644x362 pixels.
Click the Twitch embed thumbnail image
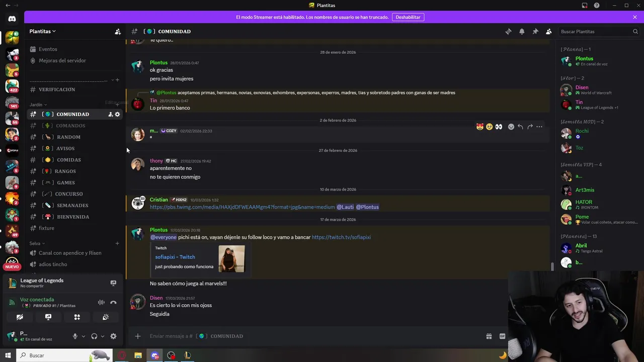[231, 259]
